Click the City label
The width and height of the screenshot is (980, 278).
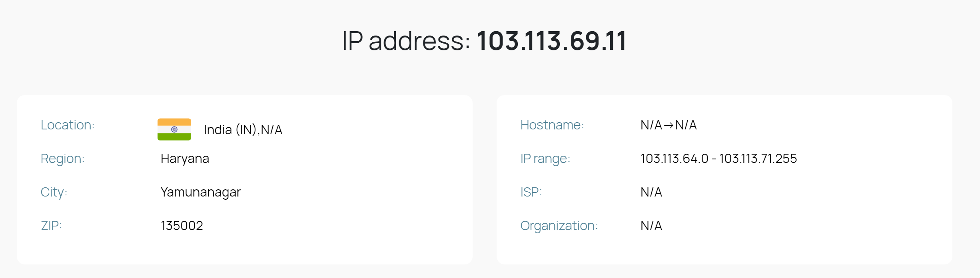(54, 192)
